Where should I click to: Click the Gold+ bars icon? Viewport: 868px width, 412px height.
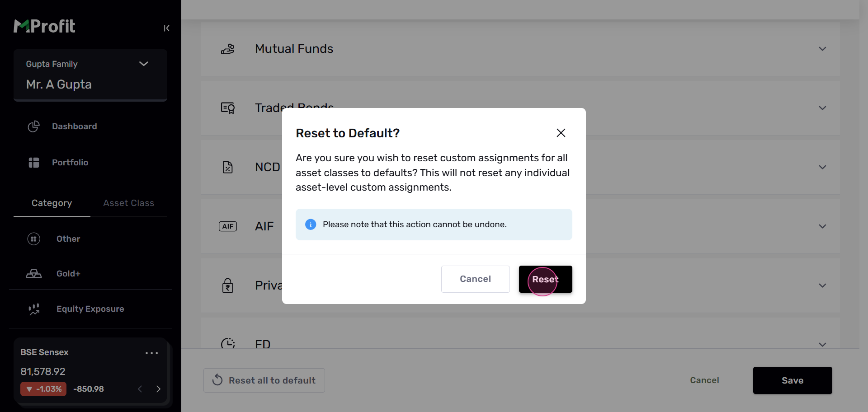(34, 274)
